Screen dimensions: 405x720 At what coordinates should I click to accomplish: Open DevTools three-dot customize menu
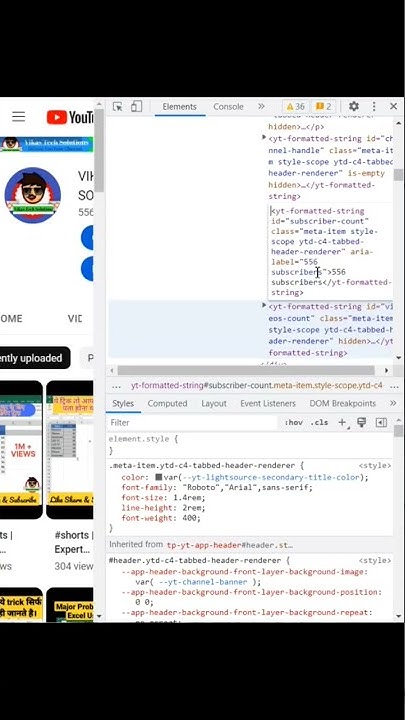pyautogui.click(x=374, y=107)
